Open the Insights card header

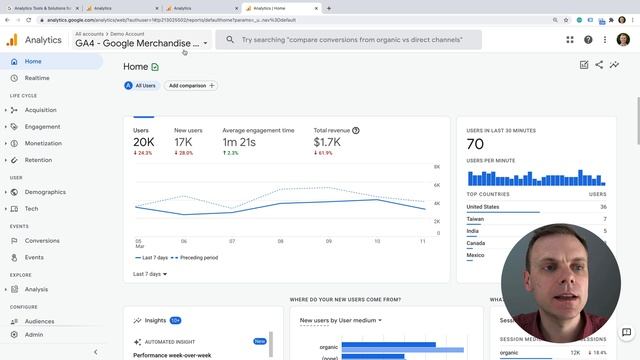pos(157,320)
